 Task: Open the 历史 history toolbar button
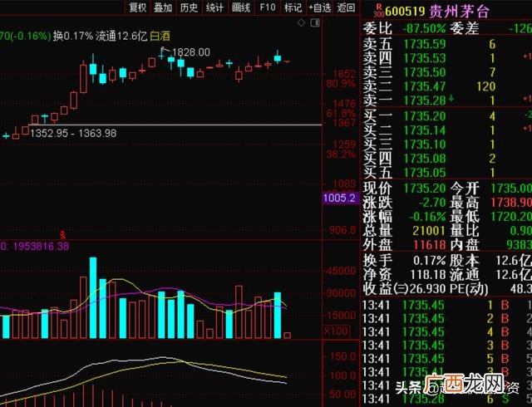pos(189,7)
